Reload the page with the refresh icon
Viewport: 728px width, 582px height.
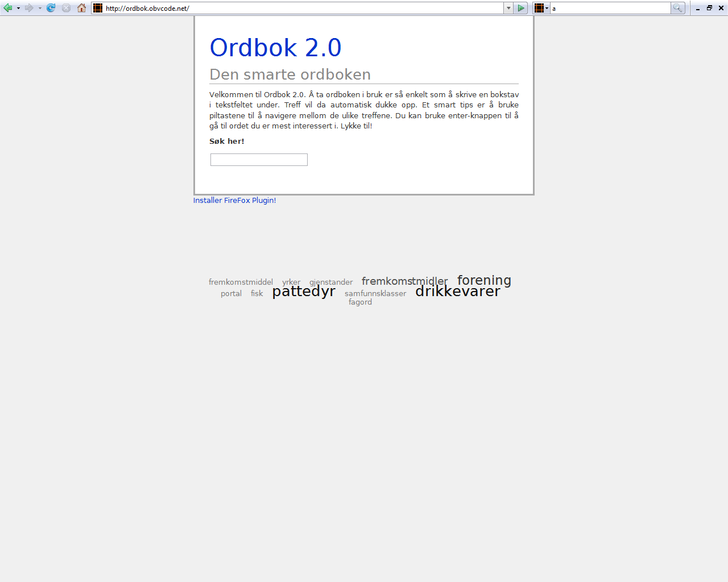click(x=51, y=8)
